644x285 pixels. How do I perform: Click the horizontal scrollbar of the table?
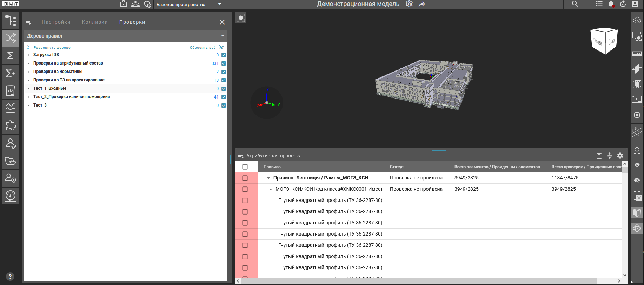pos(419,281)
